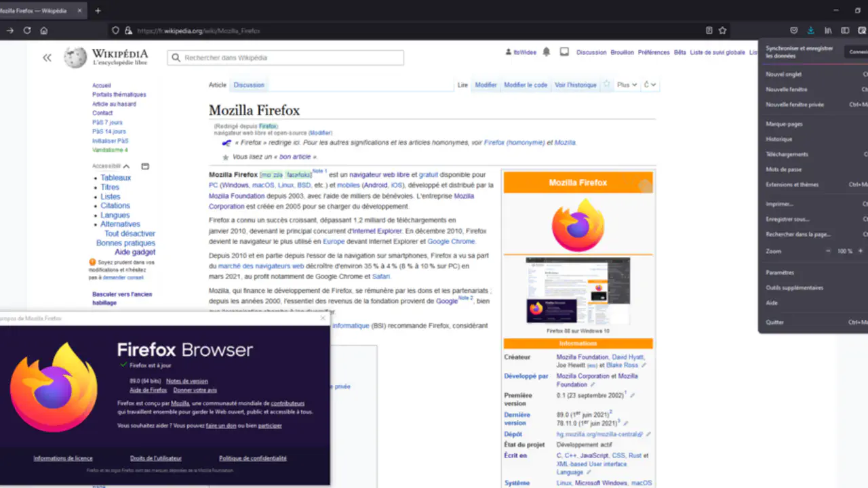Click Accueil in Wikipedia sidebar
This screenshot has width=868, height=488.
click(102, 85)
